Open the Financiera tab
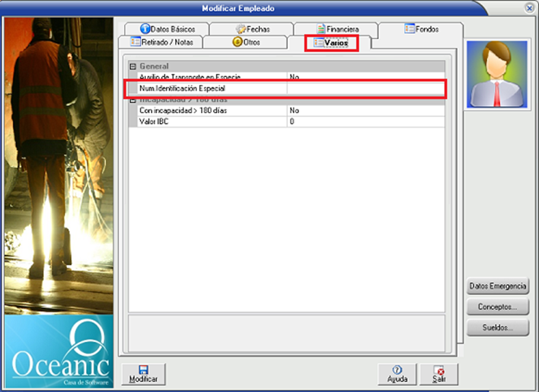 click(337, 29)
